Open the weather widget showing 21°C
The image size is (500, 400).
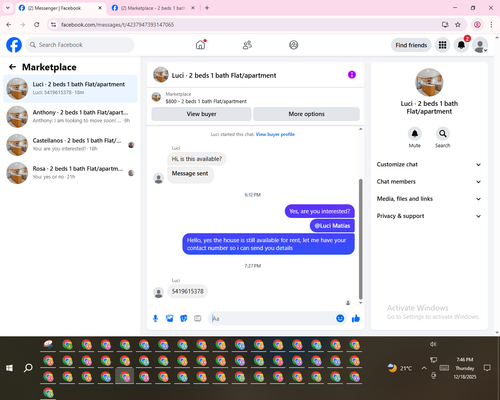point(399,368)
